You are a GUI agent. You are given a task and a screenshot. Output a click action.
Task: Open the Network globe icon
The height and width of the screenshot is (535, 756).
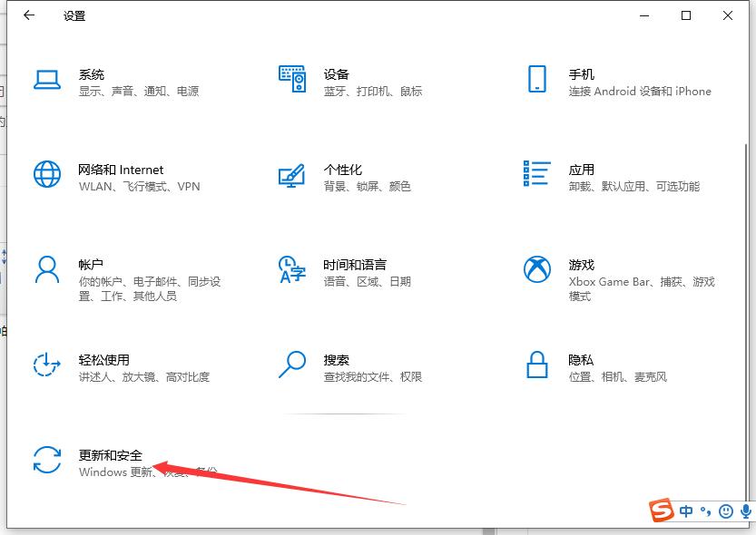point(47,174)
